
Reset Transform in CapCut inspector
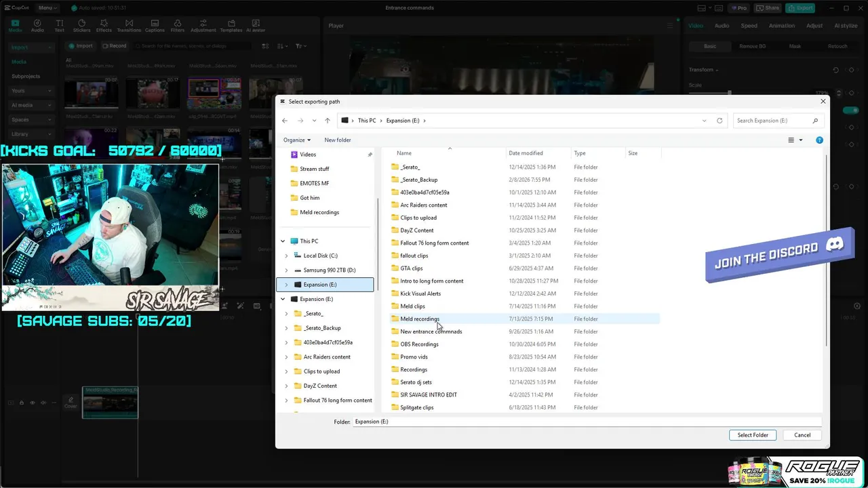[835, 70]
